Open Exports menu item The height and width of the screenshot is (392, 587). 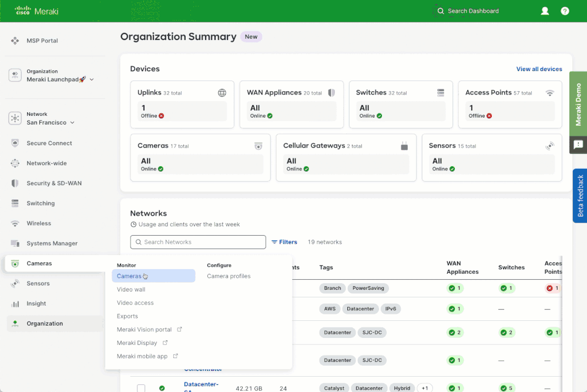128,316
